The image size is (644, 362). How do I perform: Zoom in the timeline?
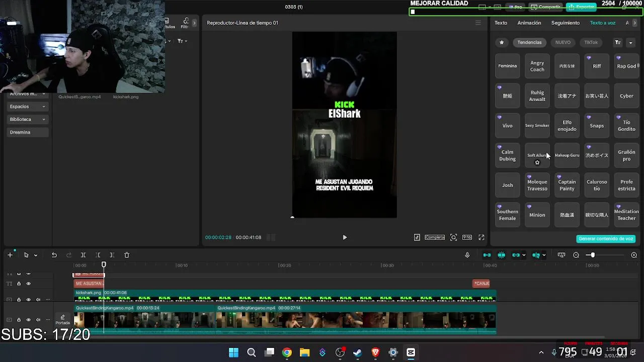coord(634,255)
